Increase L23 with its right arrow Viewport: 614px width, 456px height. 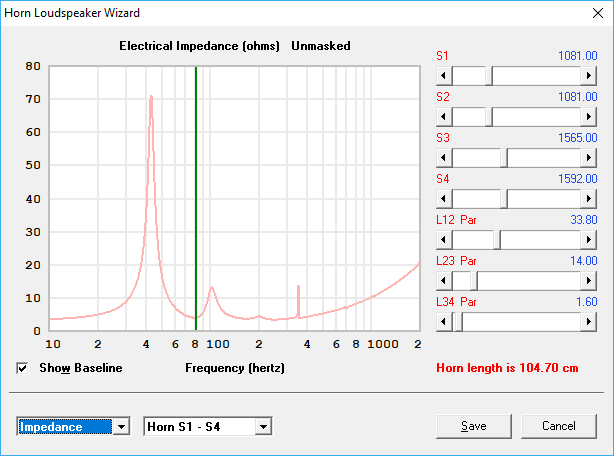pyautogui.click(x=589, y=281)
